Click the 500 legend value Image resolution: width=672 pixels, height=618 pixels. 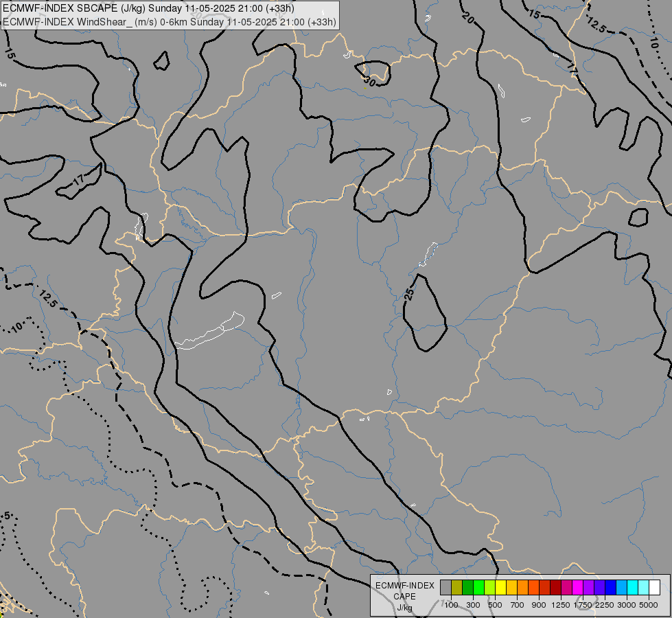coord(495,605)
